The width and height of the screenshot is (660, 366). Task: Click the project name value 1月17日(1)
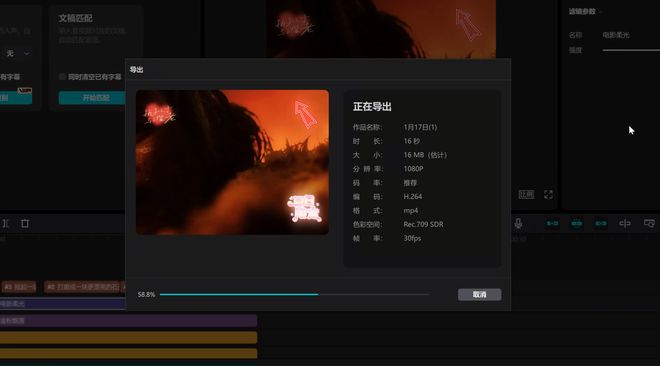tap(420, 127)
